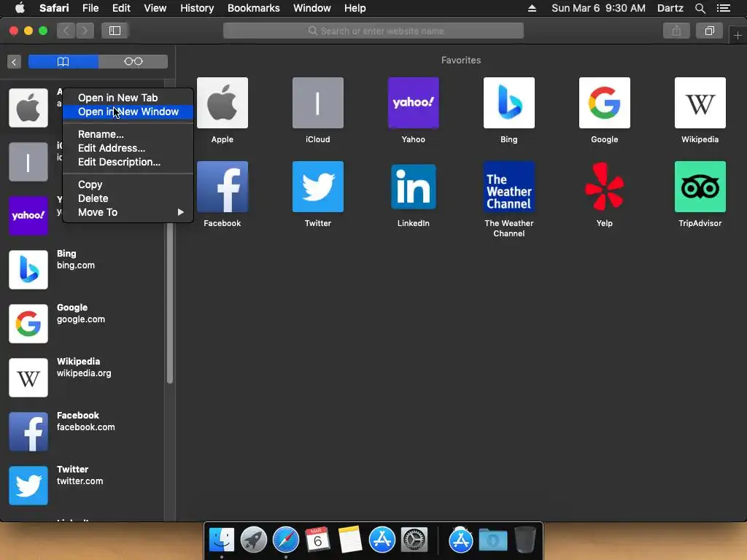This screenshot has width=747, height=560.
Task: Open Spotlight search in menu bar
Action: [700, 8]
